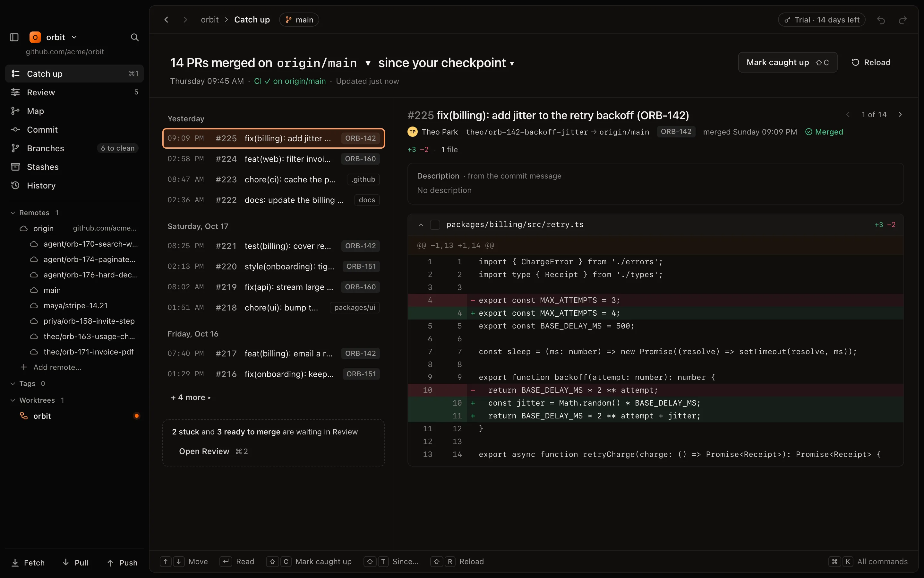The width and height of the screenshot is (924, 578).
Task: Open the Stashes view
Action: point(74,167)
